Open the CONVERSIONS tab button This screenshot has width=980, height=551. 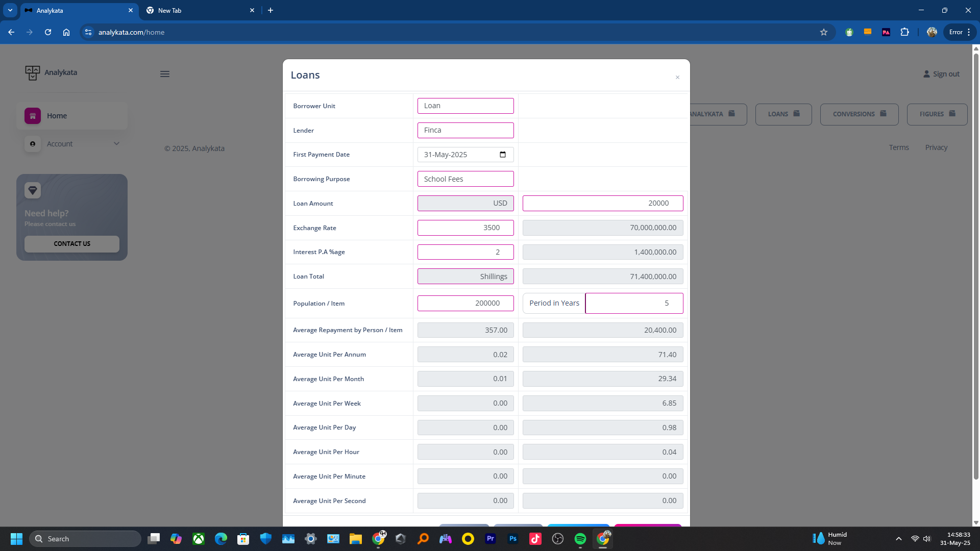[x=859, y=114]
